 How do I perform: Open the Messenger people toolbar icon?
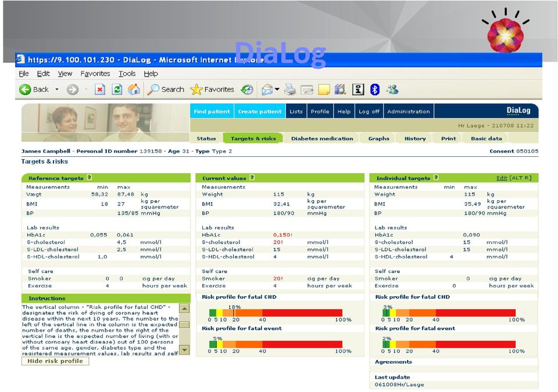(392, 89)
